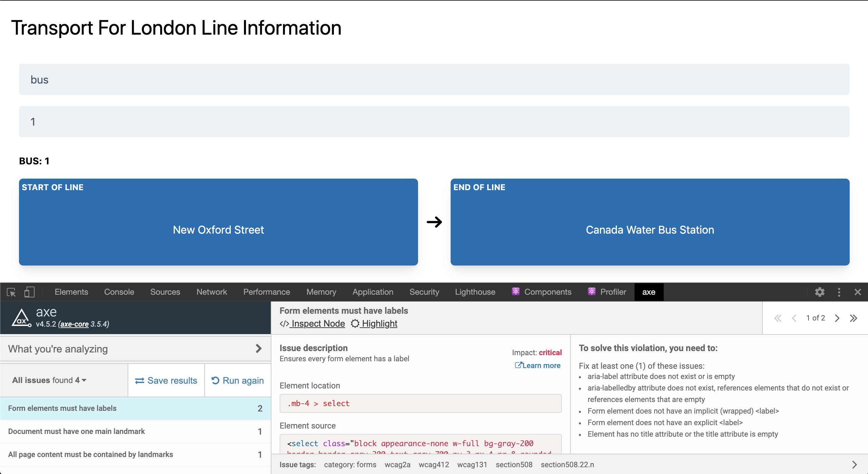The width and height of the screenshot is (868, 474).
Task: Click the section508.22.n issue tag
Action: click(567, 464)
